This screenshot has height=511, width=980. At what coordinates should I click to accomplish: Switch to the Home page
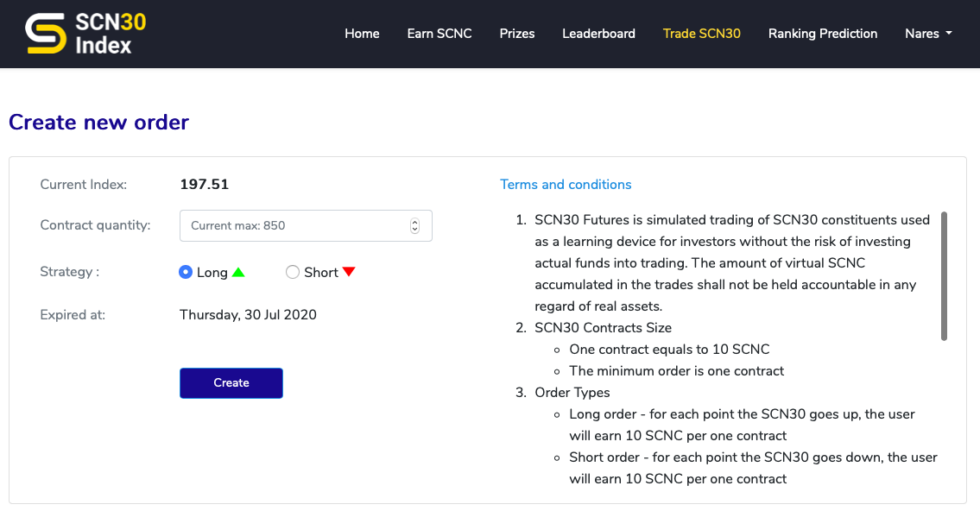pos(362,34)
